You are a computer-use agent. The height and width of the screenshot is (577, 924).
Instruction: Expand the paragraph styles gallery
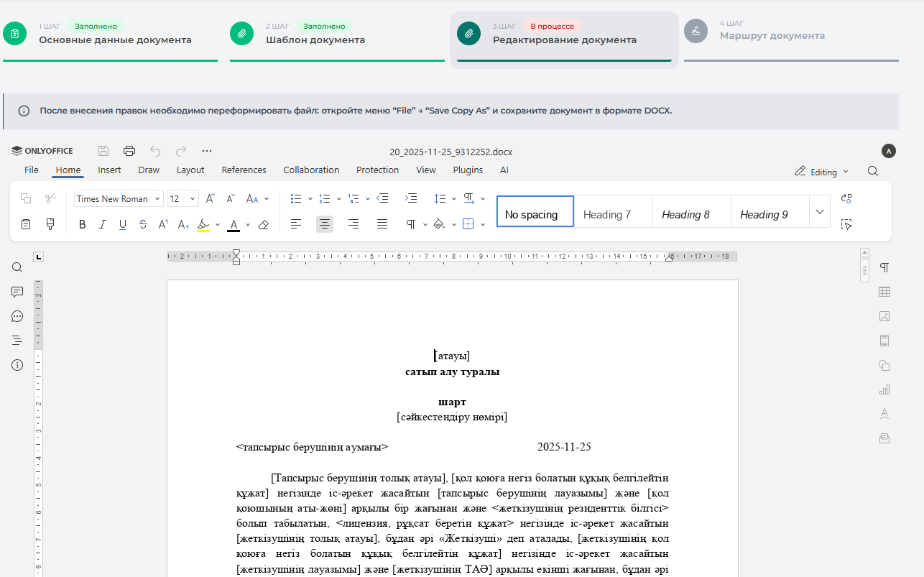819,212
